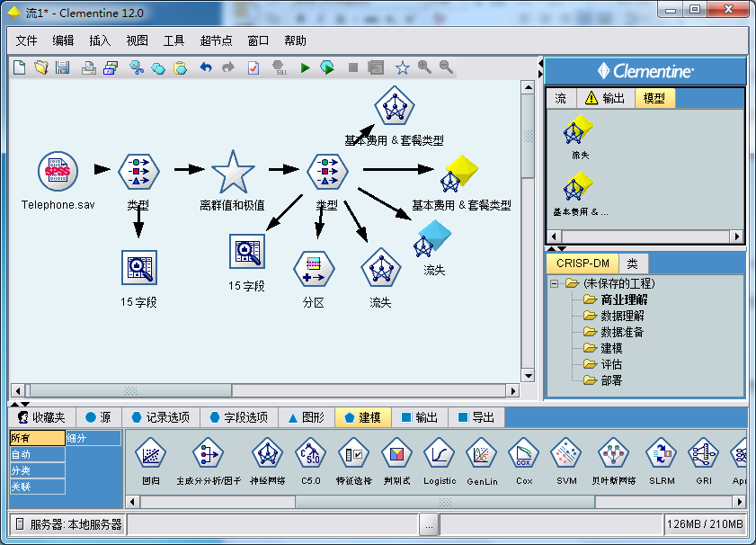
Task: Pick the 判别式 node in the palette
Action: pyautogui.click(x=396, y=454)
